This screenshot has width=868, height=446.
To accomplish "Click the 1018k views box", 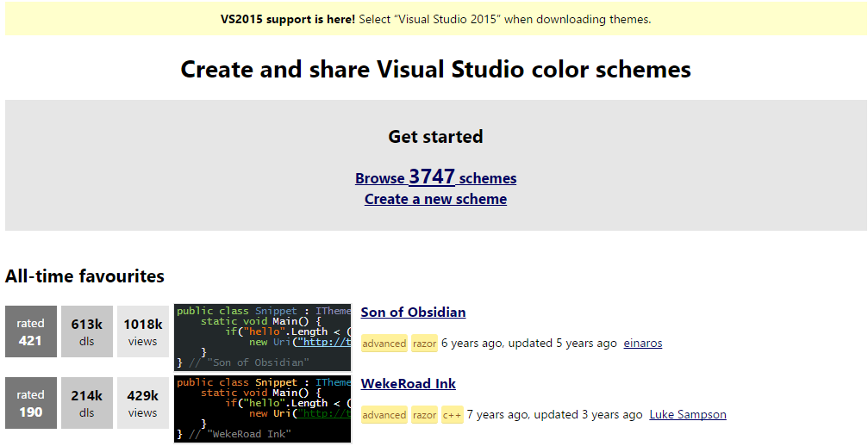I will click(x=143, y=331).
